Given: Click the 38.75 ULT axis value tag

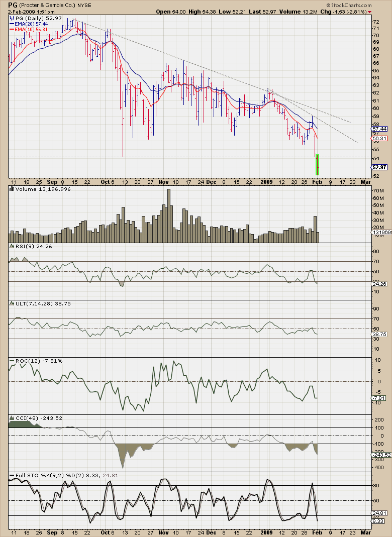Looking at the screenshot, I should point(380,334).
